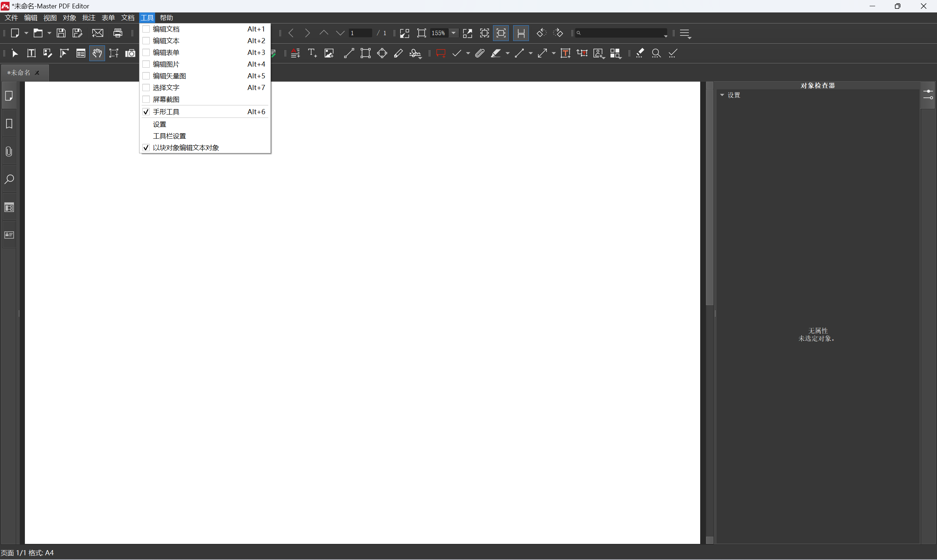Click the Save document icon
Viewport: 937px width, 560px height.
61,33
